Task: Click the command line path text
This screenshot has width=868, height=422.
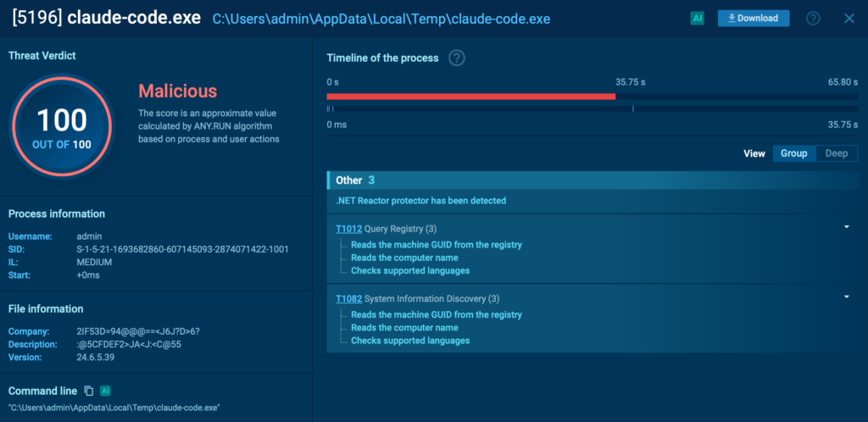Action: tap(114, 408)
